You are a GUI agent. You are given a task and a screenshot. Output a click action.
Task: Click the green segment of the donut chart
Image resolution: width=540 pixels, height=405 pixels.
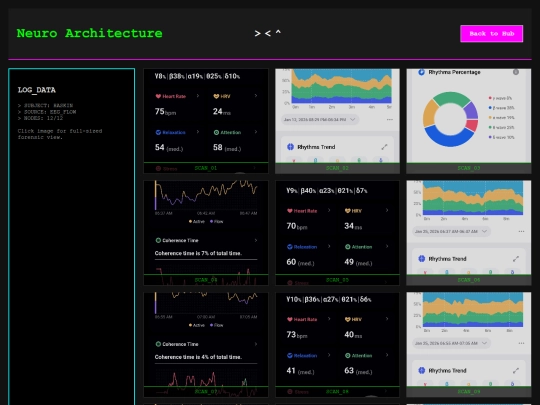pos(451,97)
